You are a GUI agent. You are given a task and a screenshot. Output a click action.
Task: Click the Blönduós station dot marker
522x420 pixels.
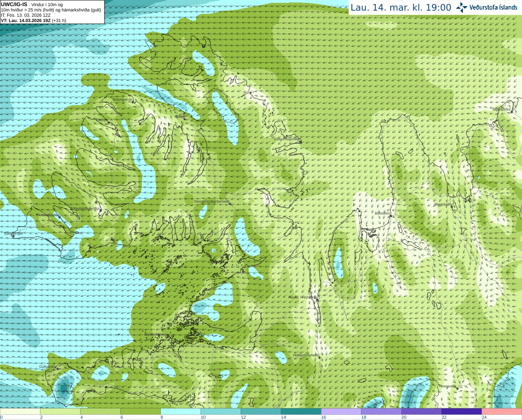coord(390,216)
